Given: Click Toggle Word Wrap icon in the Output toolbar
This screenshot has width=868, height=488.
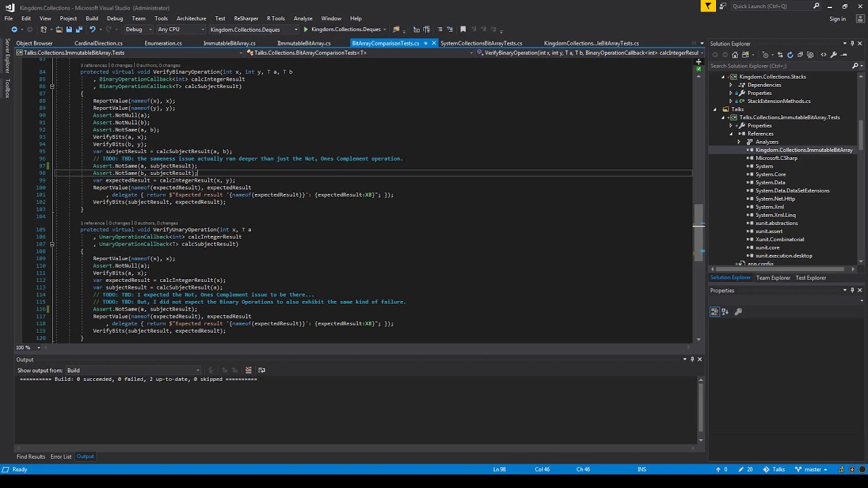Looking at the screenshot, I should click(x=262, y=370).
